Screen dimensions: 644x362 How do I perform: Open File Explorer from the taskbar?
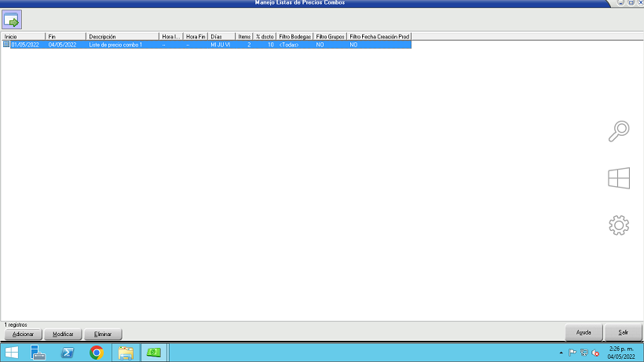click(x=125, y=353)
